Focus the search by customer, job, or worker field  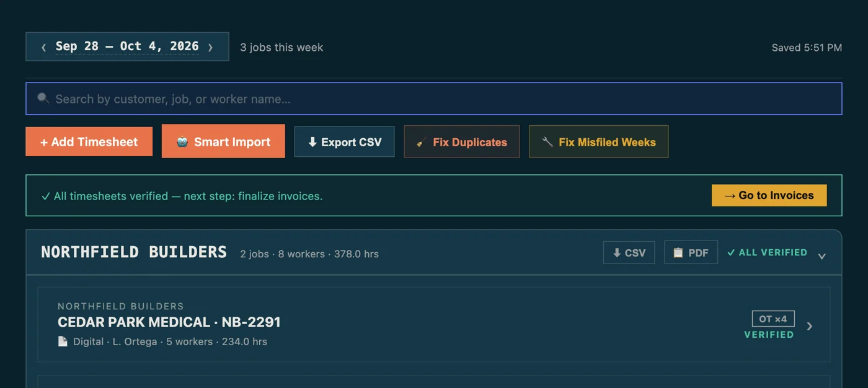pos(434,99)
